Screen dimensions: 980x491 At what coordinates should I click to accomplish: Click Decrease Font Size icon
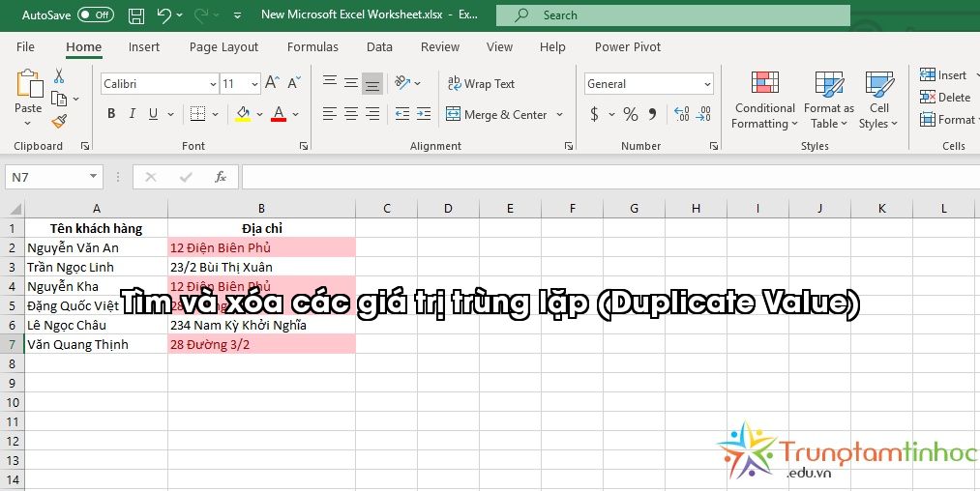point(294,83)
